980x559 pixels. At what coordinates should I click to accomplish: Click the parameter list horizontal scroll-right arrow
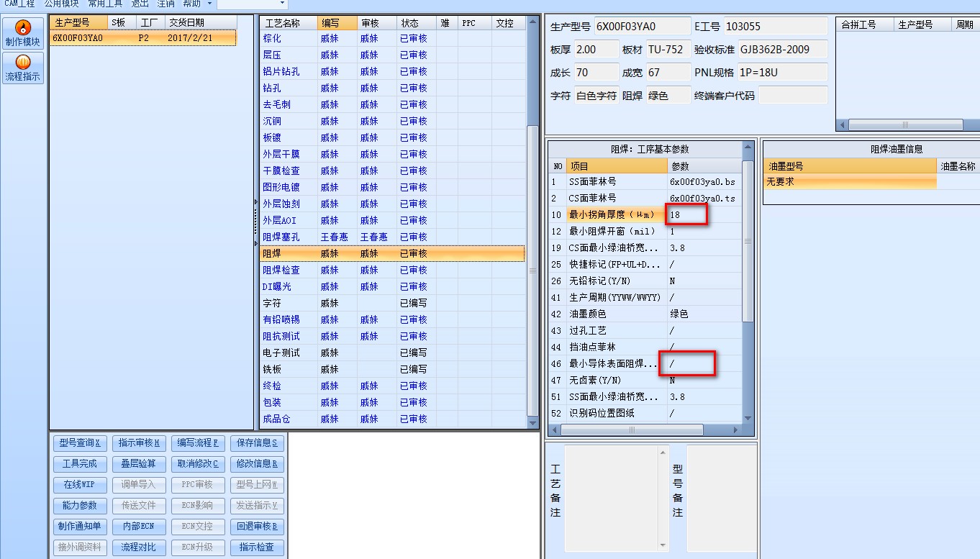[x=735, y=430]
